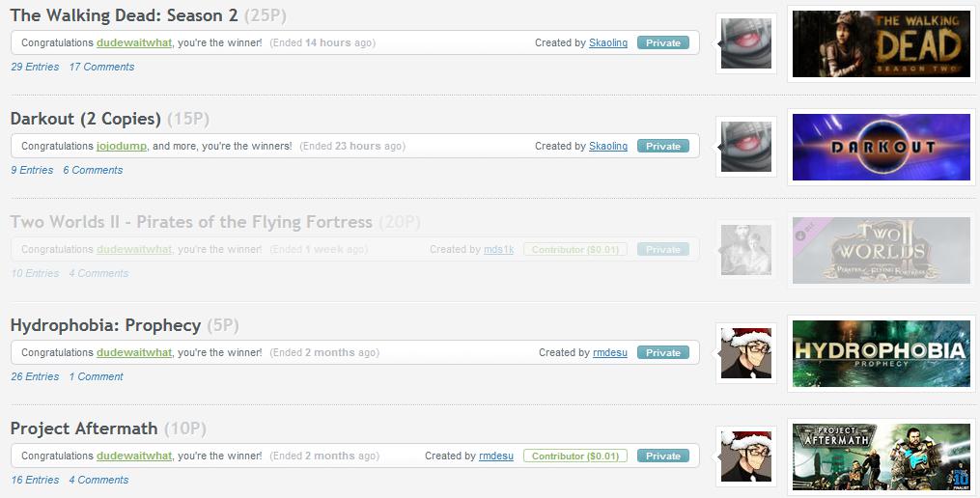The width and height of the screenshot is (980, 498).
Task: Open 17 Comments on Walking Dead giveaway
Action: [x=101, y=67]
